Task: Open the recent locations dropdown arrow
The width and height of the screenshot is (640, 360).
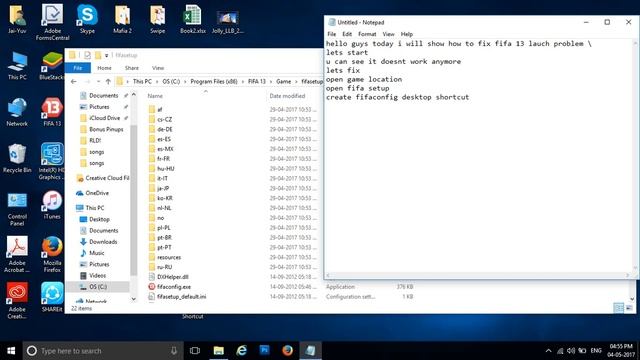Action: click(98, 82)
